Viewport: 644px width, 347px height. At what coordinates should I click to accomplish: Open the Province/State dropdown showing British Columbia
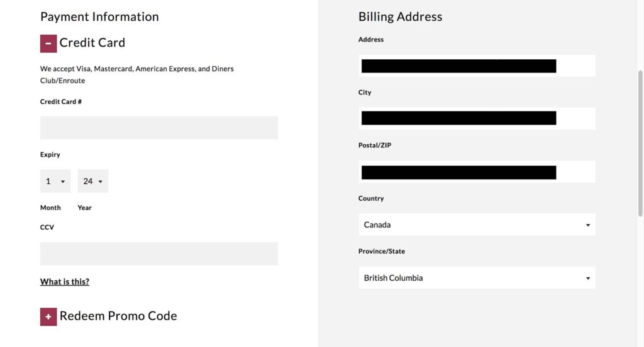(x=477, y=278)
